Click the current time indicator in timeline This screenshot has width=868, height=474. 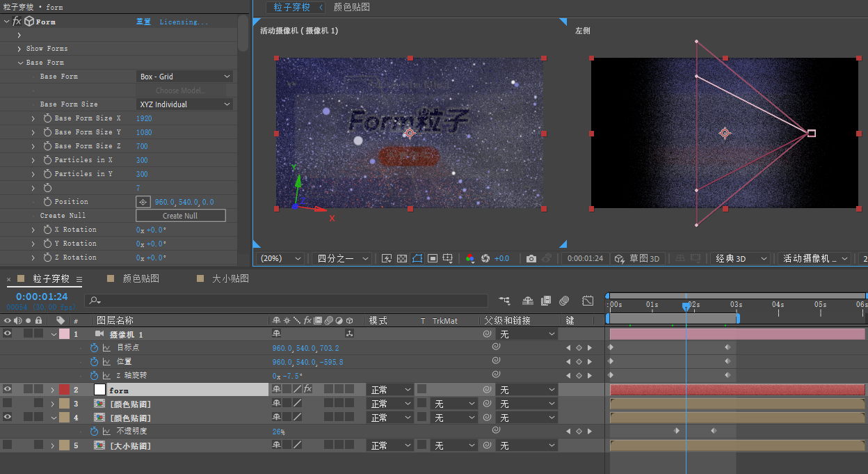coord(686,306)
